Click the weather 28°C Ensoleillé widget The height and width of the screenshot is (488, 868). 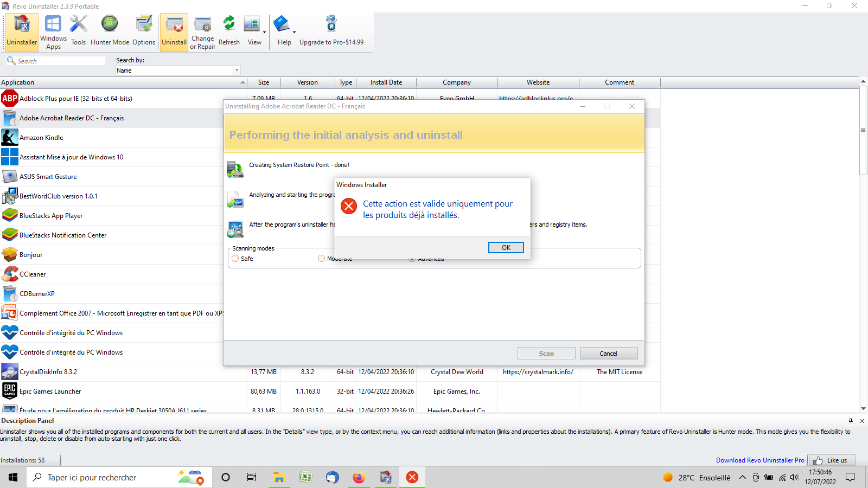pos(697,477)
